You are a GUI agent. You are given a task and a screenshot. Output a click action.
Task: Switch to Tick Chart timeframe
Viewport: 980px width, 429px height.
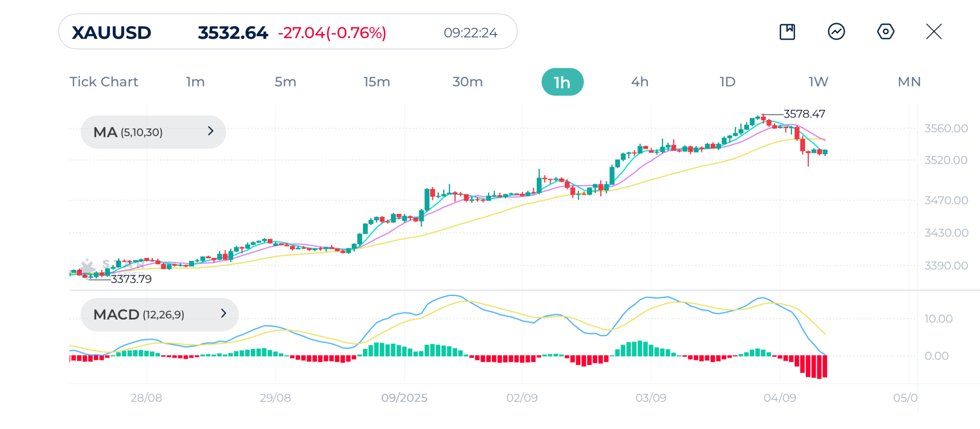pyautogui.click(x=104, y=82)
